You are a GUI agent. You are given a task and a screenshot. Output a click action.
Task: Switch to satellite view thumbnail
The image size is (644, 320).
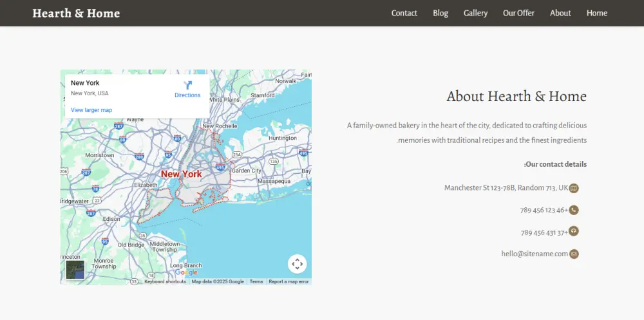click(x=75, y=270)
